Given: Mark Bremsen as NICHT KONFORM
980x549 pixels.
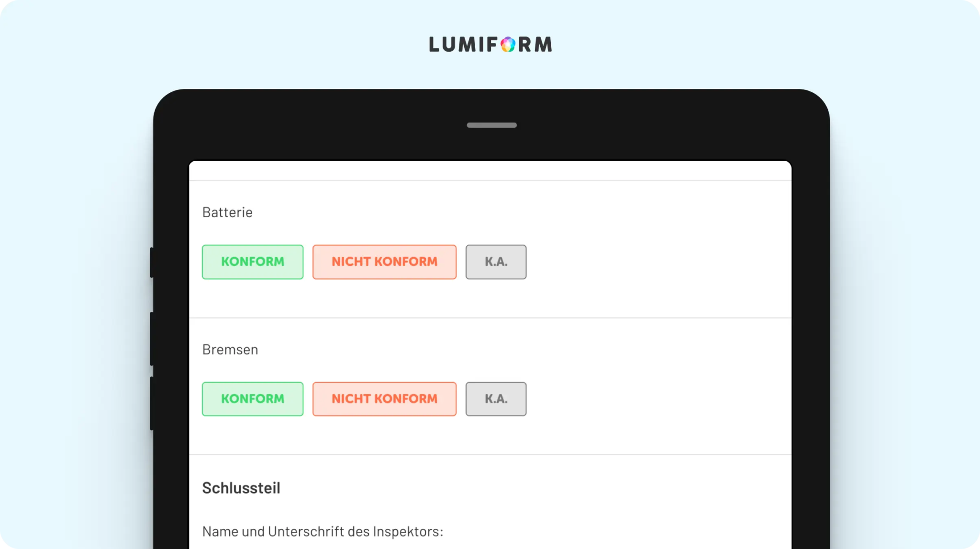Looking at the screenshot, I should point(384,399).
